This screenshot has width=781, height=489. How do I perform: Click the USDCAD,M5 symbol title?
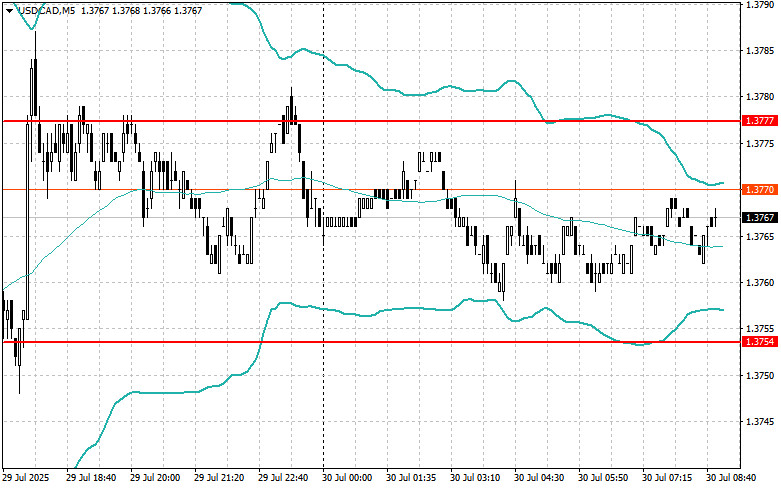tap(47, 10)
